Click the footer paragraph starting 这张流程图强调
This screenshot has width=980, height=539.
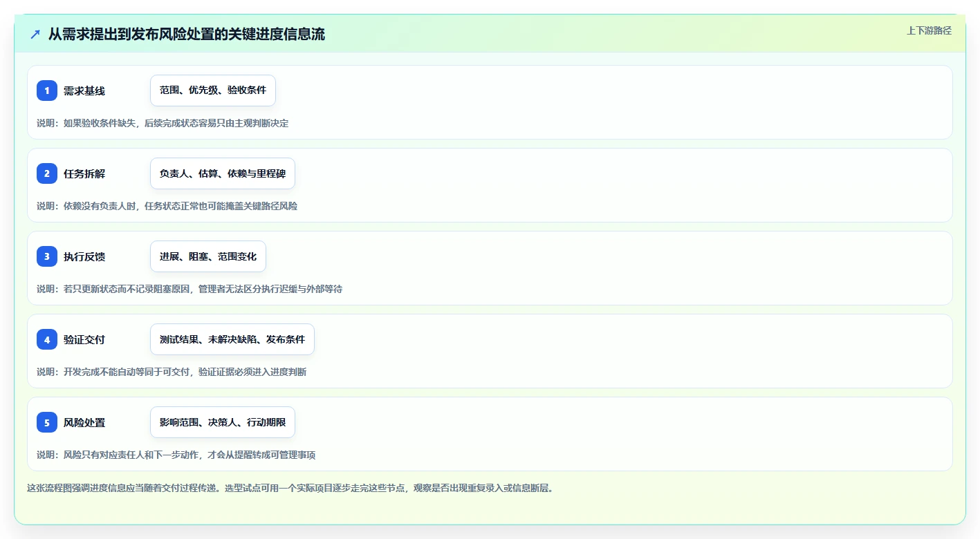[x=290, y=488]
